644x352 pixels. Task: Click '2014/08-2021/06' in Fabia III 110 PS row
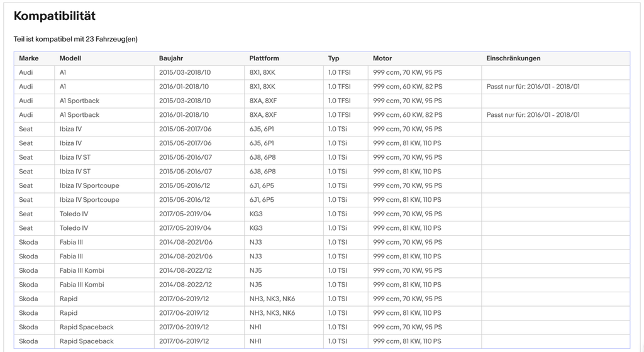pyautogui.click(x=186, y=256)
